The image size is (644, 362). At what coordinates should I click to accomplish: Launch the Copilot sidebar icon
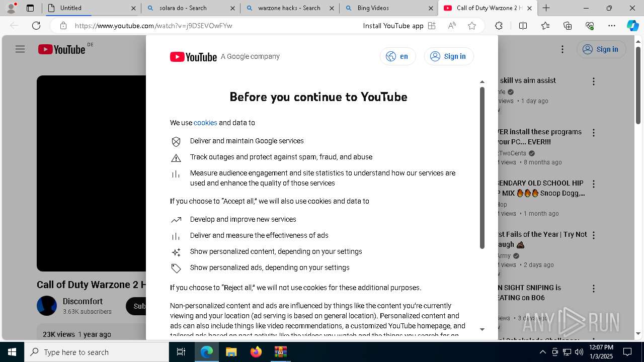click(x=632, y=26)
